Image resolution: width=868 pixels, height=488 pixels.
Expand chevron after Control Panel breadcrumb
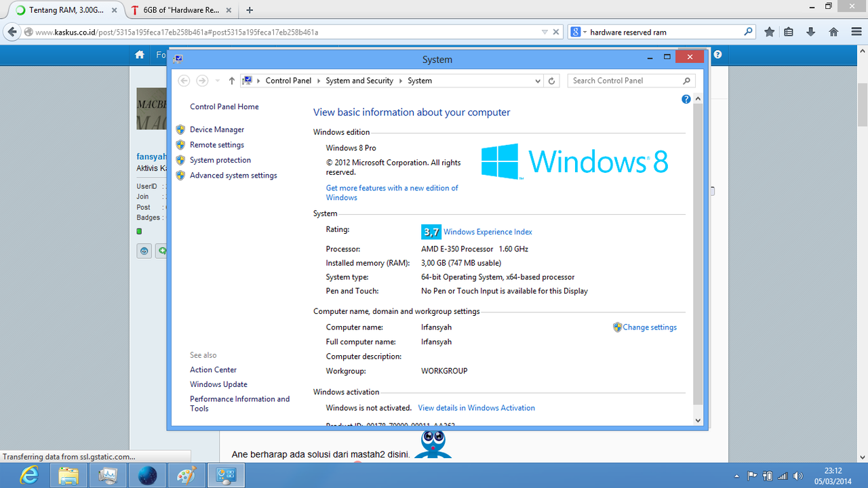(x=319, y=81)
